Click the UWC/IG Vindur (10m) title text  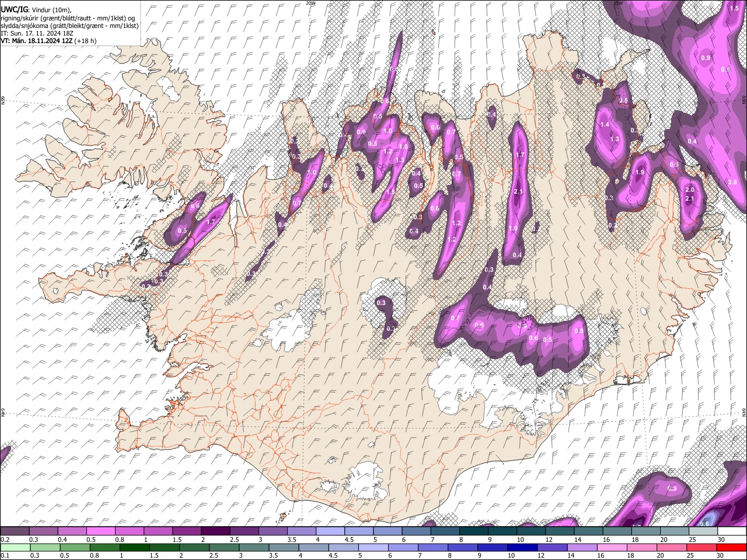pos(36,9)
